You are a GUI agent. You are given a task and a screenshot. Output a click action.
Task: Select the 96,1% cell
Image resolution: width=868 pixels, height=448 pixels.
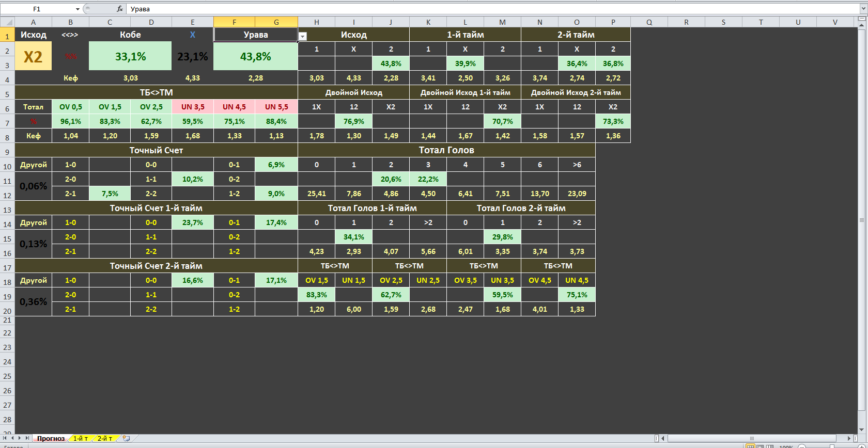[71, 121]
